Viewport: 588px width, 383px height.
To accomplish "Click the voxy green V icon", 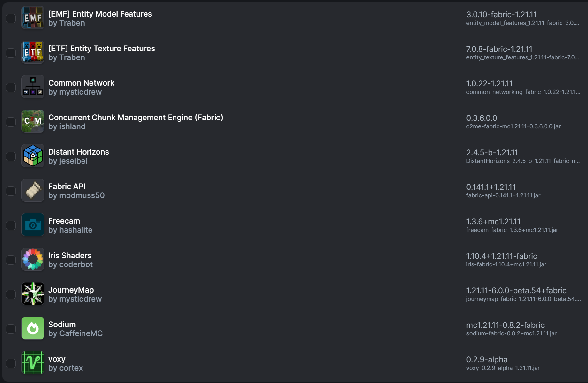I will click(x=33, y=363).
